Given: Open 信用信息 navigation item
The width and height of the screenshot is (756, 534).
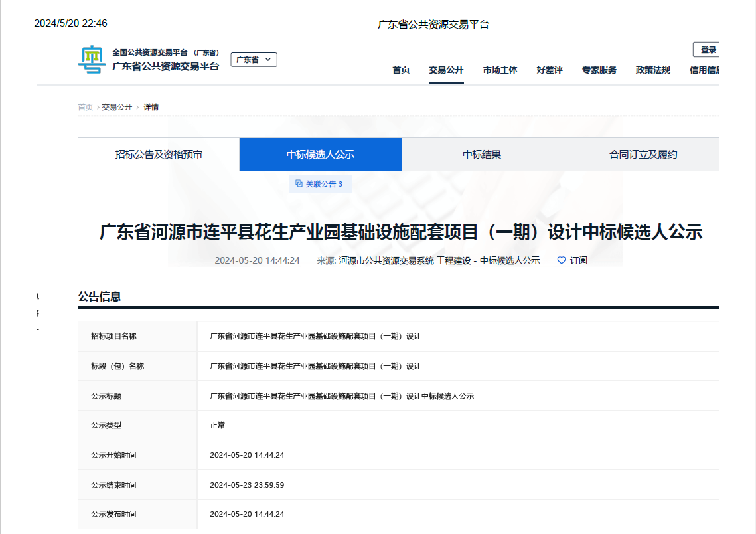Looking at the screenshot, I should coord(705,70).
